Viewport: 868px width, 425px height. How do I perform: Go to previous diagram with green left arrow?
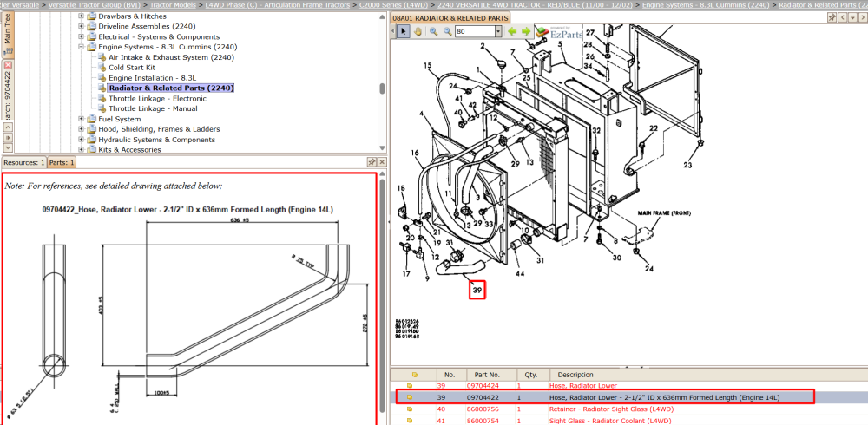tap(512, 31)
